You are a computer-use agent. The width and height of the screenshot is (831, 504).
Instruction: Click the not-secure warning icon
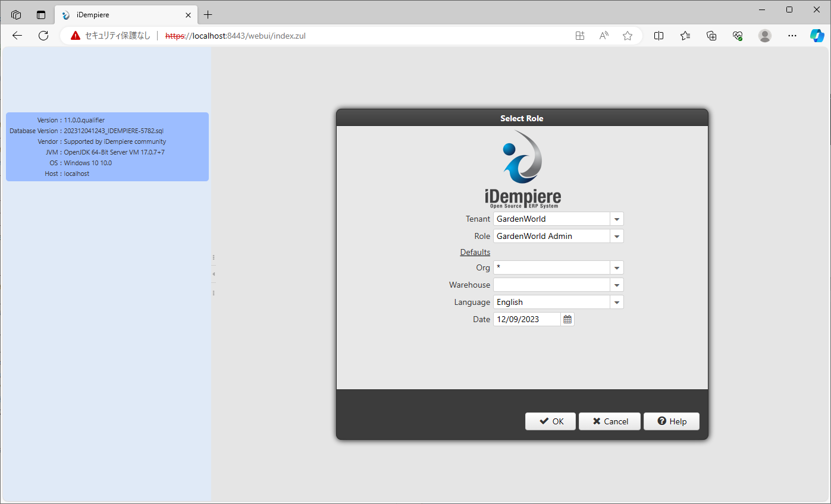[76, 36]
